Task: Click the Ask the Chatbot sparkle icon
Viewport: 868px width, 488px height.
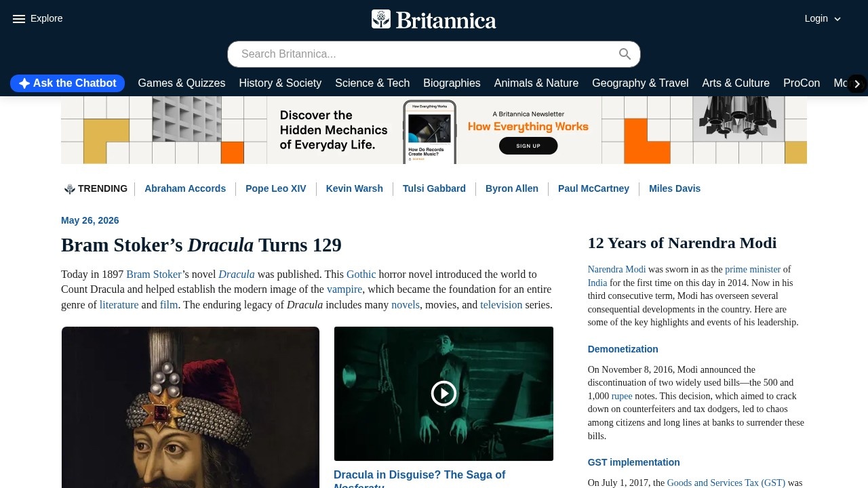Action: point(24,83)
